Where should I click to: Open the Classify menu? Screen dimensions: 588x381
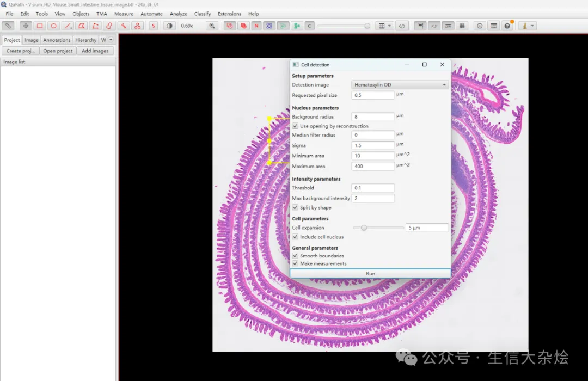pyautogui.click(x=203, y=14)
